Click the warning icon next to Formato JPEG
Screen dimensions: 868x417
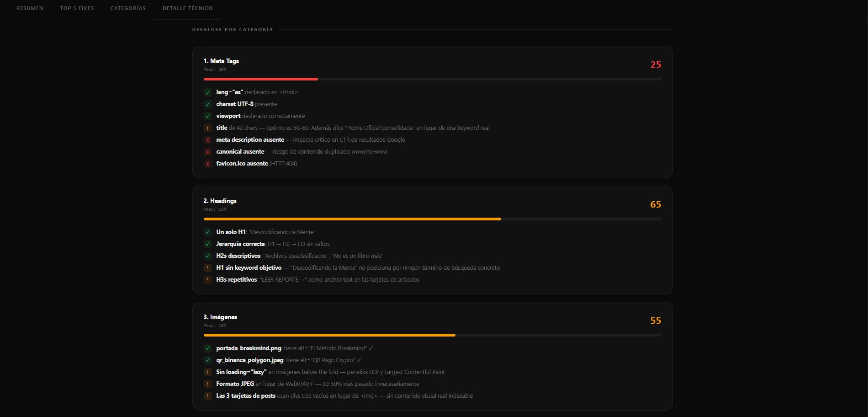coord(207,384)
